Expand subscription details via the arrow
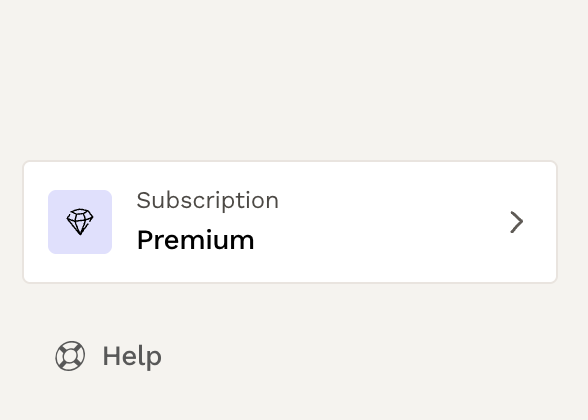This screenshot has width=588, height=420. [x=516, y=222]
